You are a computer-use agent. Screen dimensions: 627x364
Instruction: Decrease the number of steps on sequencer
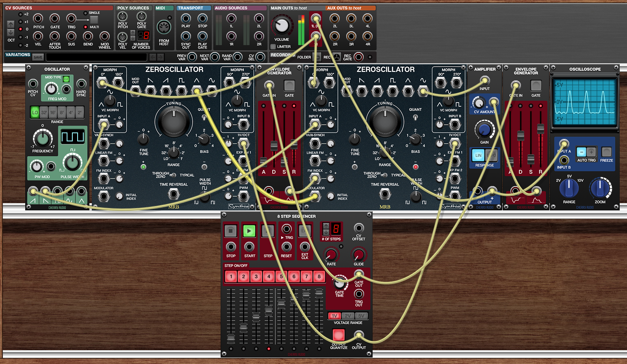325,232
